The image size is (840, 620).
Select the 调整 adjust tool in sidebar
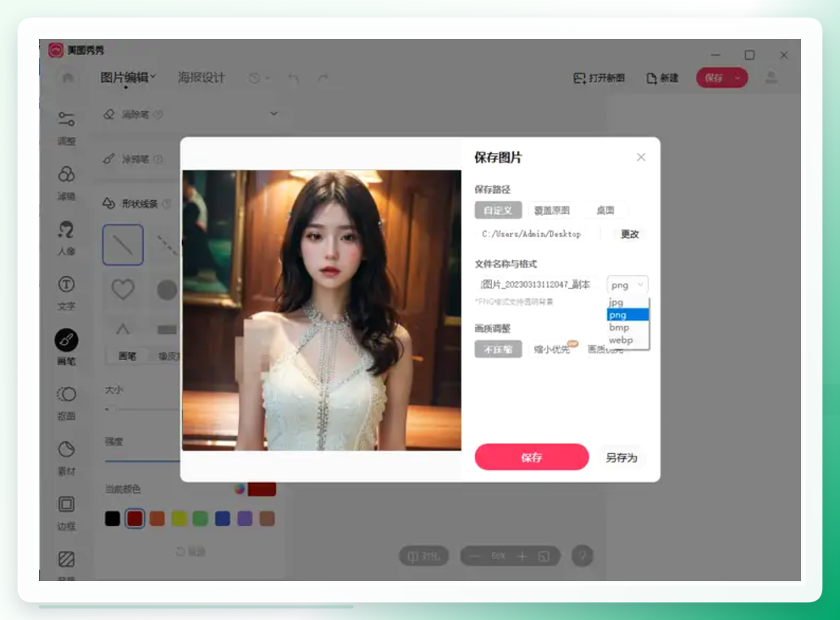(66, 128)
